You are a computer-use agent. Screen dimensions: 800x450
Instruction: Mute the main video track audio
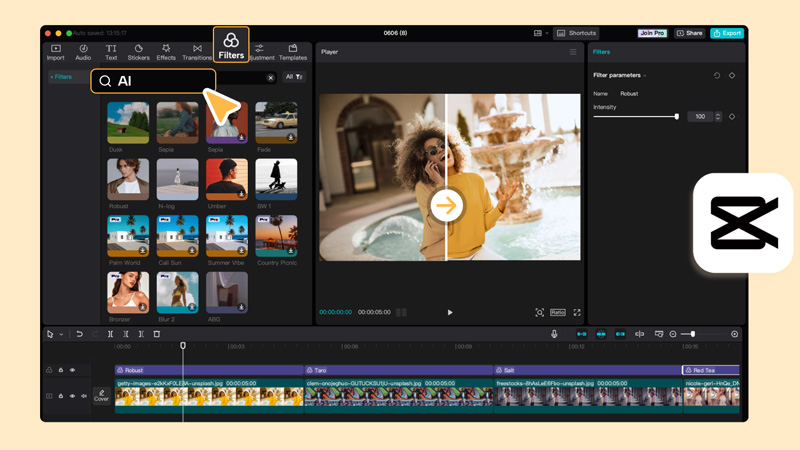(x=84, y=396)
